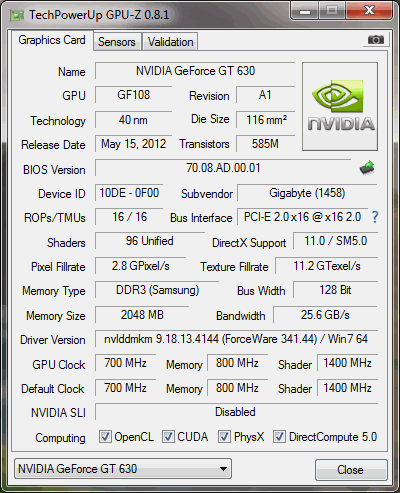
Task: Click the GPU Clock value 700 MHz
Action: (x=125, y=363)
